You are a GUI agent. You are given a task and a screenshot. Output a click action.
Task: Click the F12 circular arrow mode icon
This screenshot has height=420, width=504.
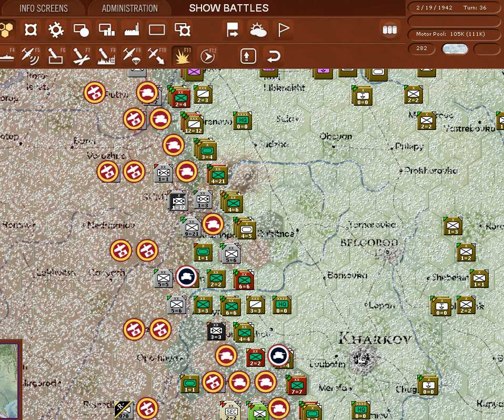[x=207, y=56]
